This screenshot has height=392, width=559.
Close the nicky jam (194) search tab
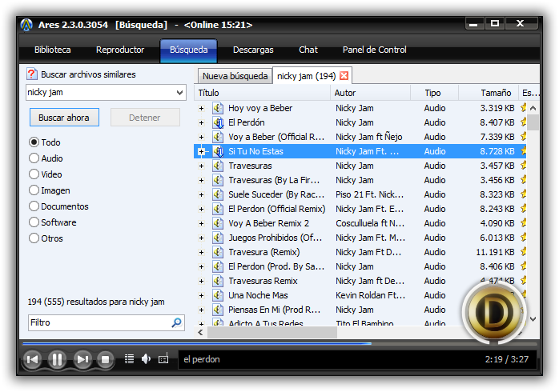[x=344, y=75]
